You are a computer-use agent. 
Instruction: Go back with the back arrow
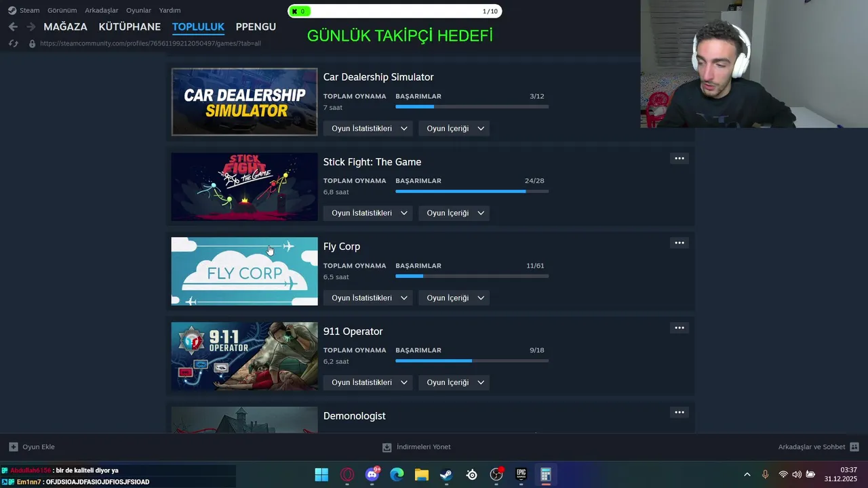coord(13,26)
